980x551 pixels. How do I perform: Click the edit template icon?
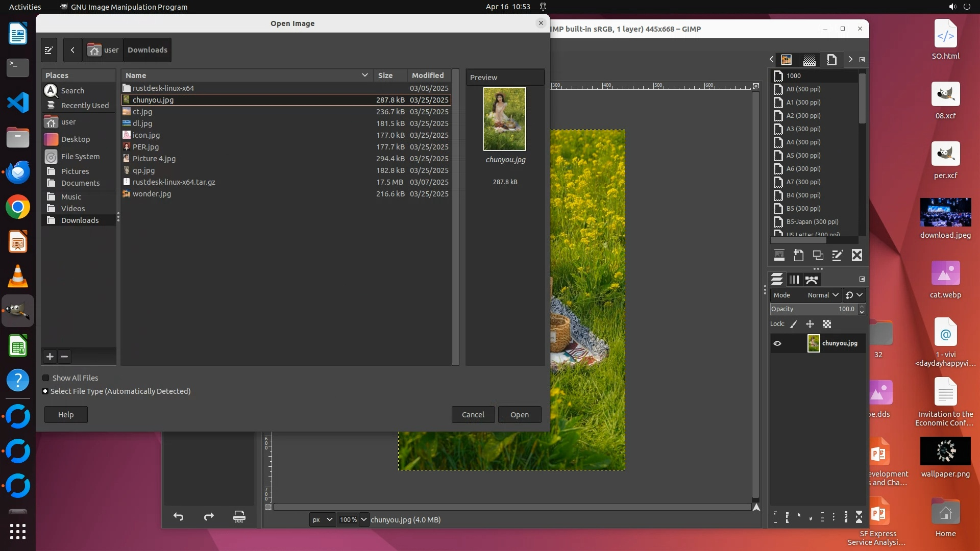[837, 256]
